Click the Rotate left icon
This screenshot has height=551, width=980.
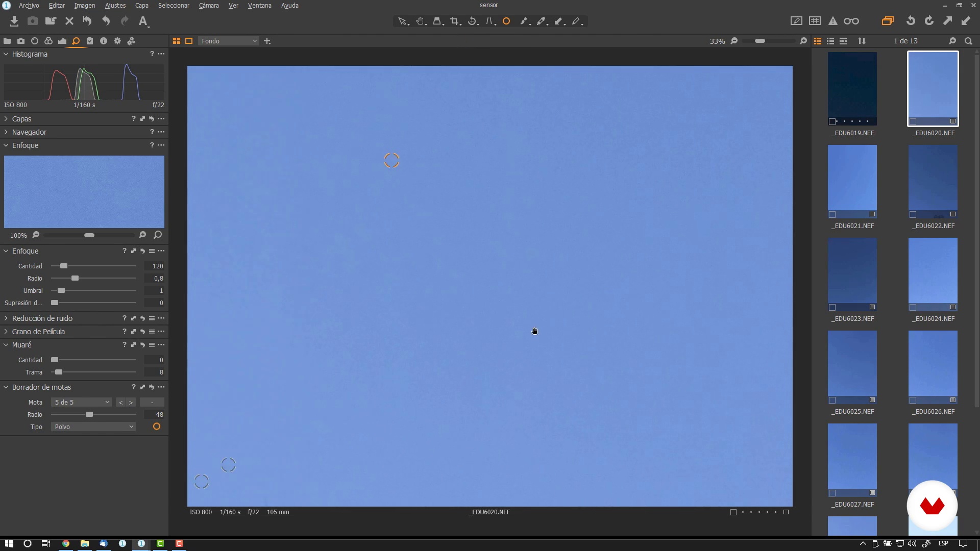(911, 21)
